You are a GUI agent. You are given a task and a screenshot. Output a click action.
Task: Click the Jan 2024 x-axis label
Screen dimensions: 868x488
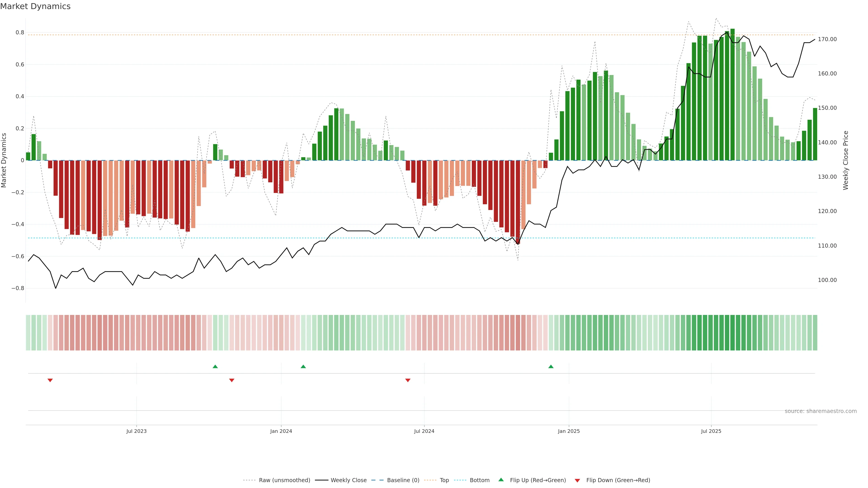(x=281, y=431)
